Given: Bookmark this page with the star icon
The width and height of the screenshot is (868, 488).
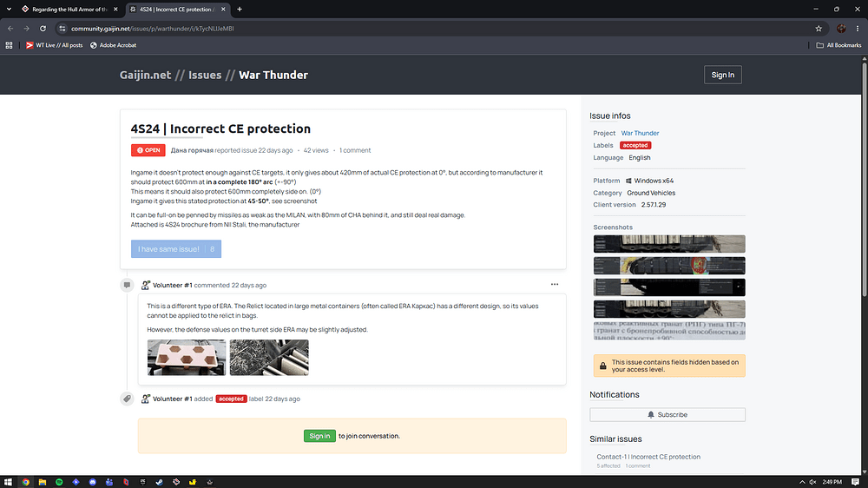Looking at the screenshot, I should click(x=819, y=29).
